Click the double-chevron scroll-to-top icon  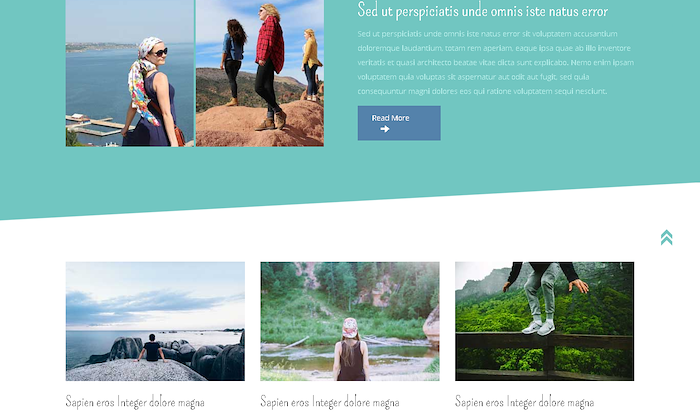[666, 237]
